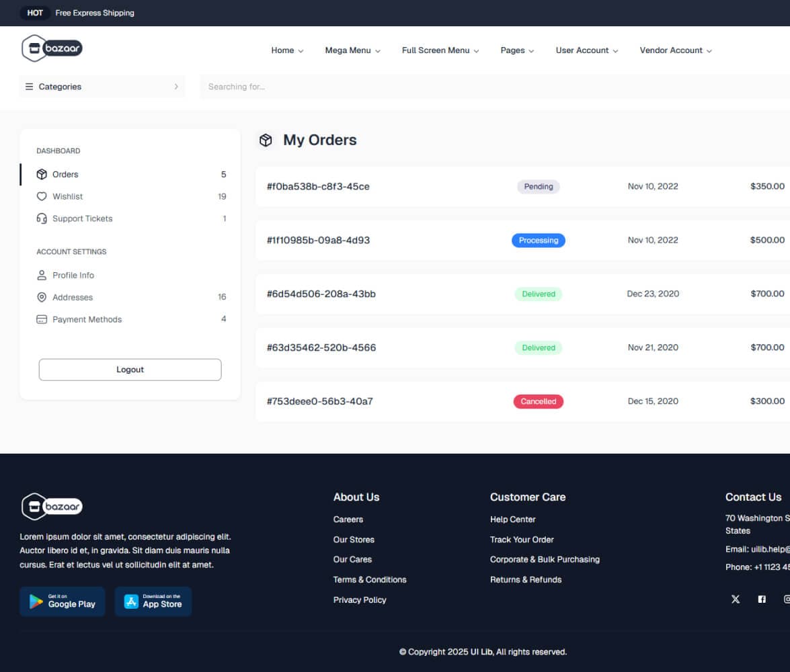
Task: Click the hamburger icon beside Categories
Action: pos(28,87)
